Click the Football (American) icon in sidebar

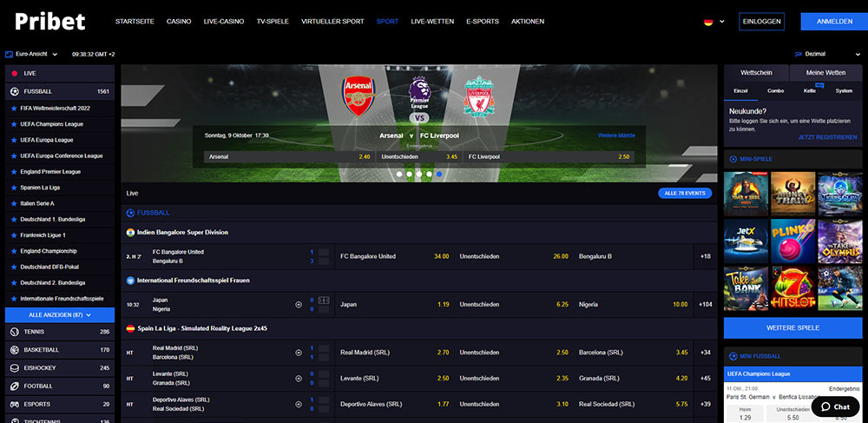(x=15, y=386)
